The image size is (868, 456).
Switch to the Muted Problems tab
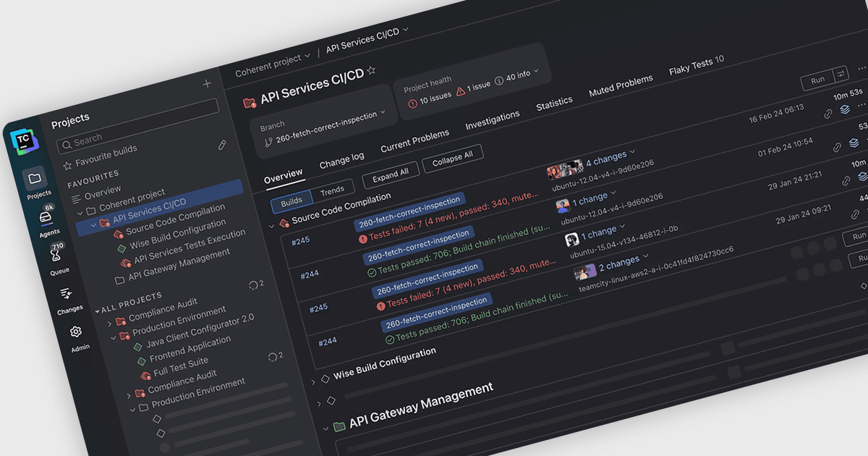point(621,85)
